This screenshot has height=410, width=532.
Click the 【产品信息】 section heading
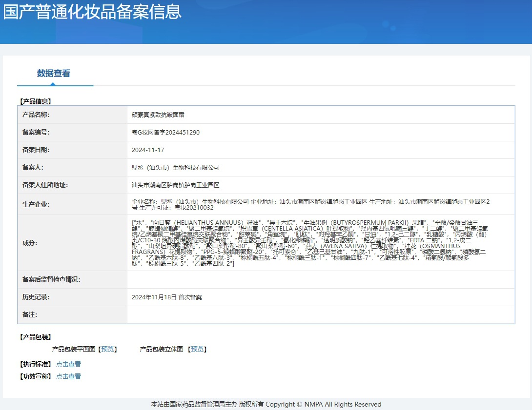(x=35, y=101)
